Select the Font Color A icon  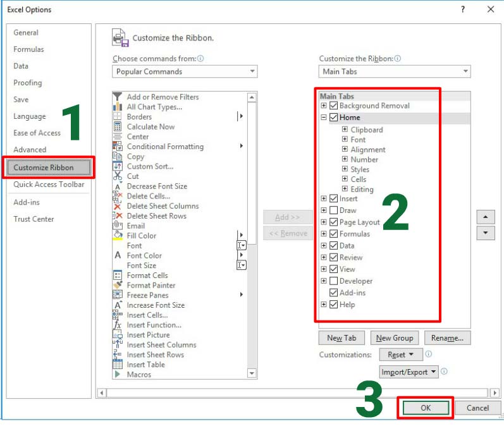pyautogui.click(x=118, y=256)
